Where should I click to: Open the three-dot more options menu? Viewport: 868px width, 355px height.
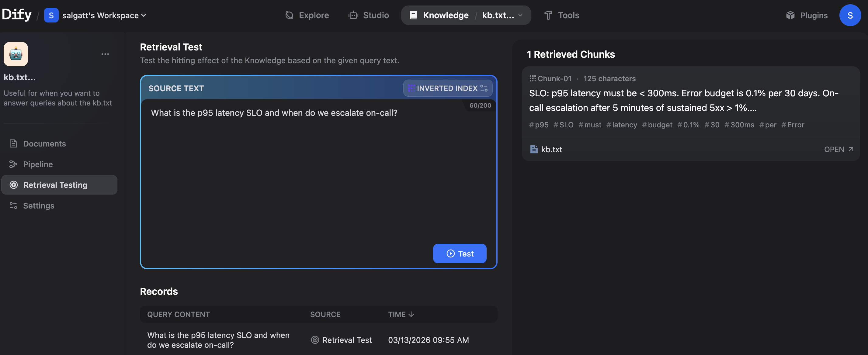click(x=105, y=54)
